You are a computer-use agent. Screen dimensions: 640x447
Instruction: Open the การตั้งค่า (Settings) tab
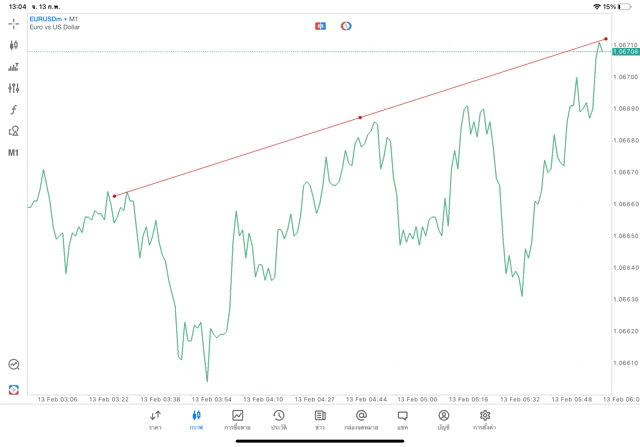(x=485, y=419)
